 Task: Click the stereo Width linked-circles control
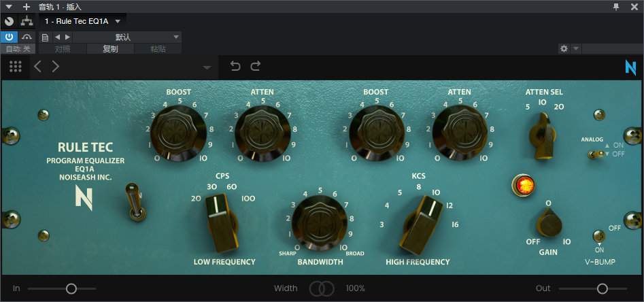coord(322,288)
